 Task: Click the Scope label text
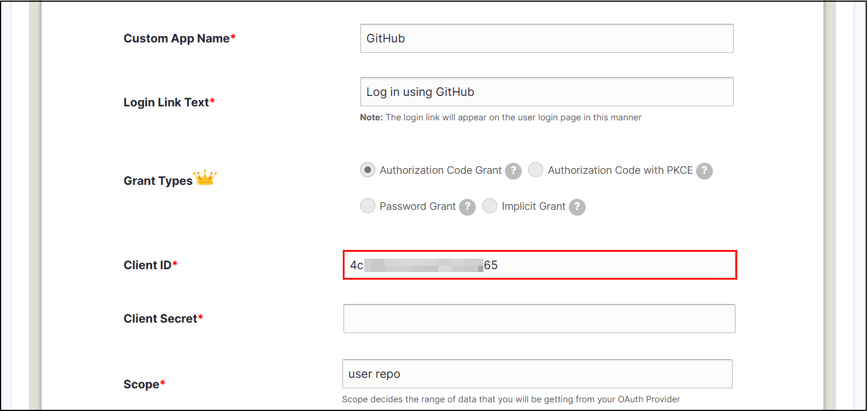pyautogui.click(x=144, y=384)
